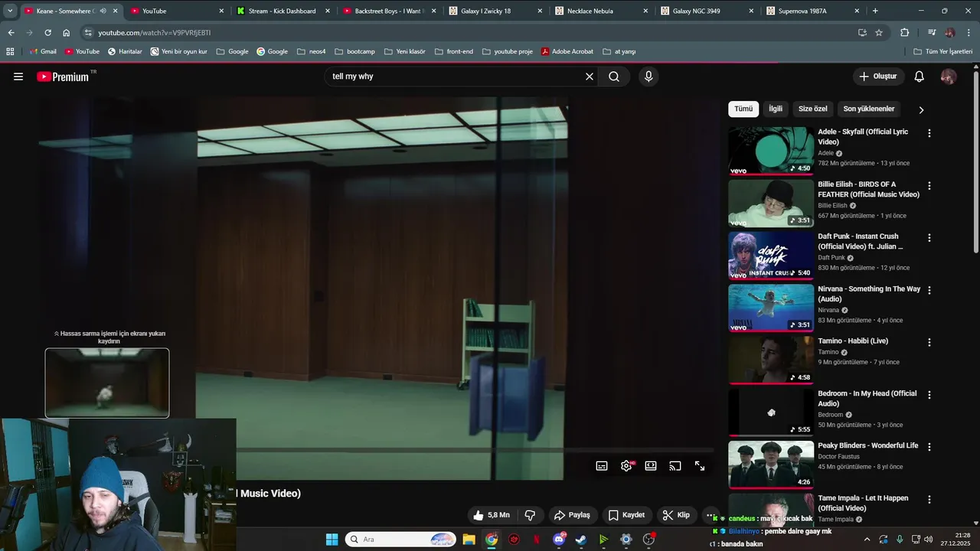Viewport: 980px width, 551px height.
Task: Open options for Adele Skyfall video
Action: click(x=929, y=133)
